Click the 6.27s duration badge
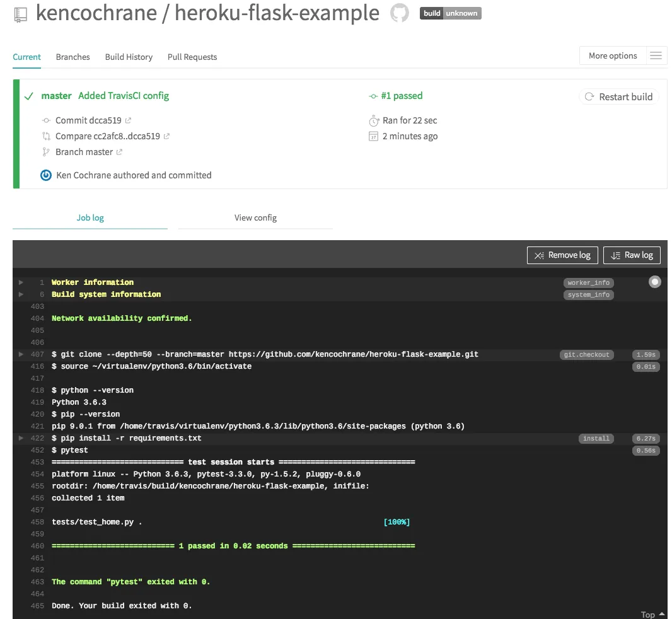The width and height of the screenshot is (672, 619). pos(646,438)
